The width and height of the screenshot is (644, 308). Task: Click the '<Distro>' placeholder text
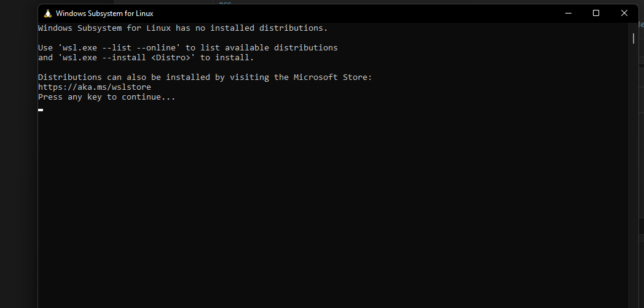173,58
